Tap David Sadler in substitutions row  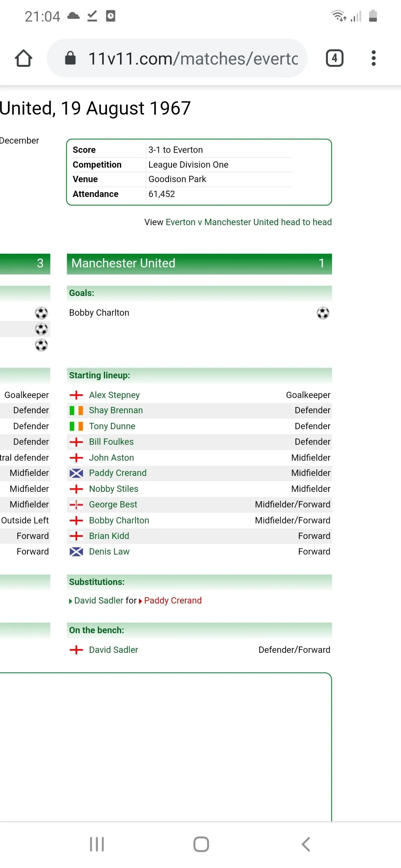click(x=99, y=601)
